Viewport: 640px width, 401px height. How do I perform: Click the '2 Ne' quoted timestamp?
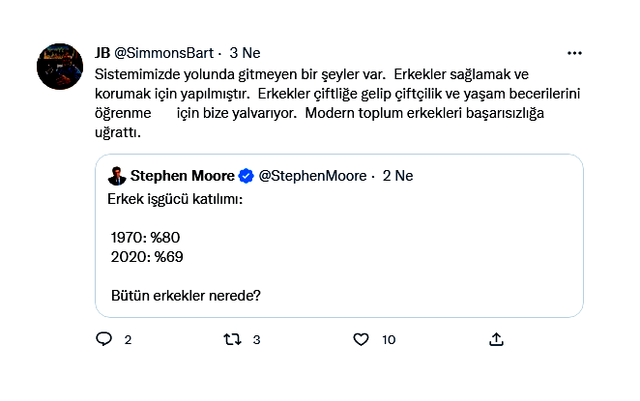(x=398, y=176)
